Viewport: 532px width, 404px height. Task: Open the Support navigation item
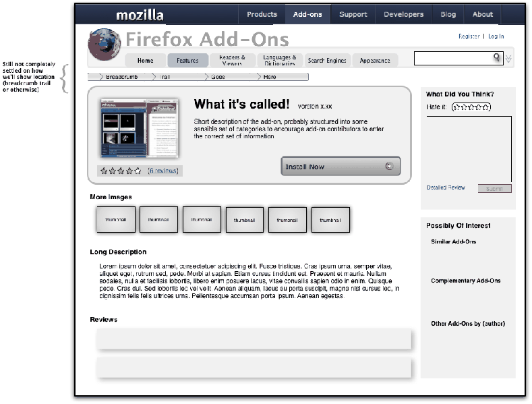[x=353, y=14]
